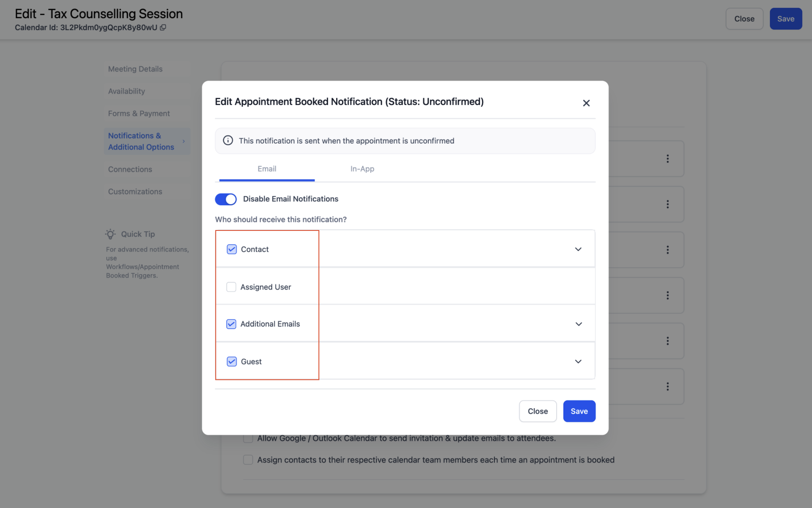Screen dimensions: 812x508
Task: Check Assign contacts to calendar team members
Action: [x=248, y=460]
